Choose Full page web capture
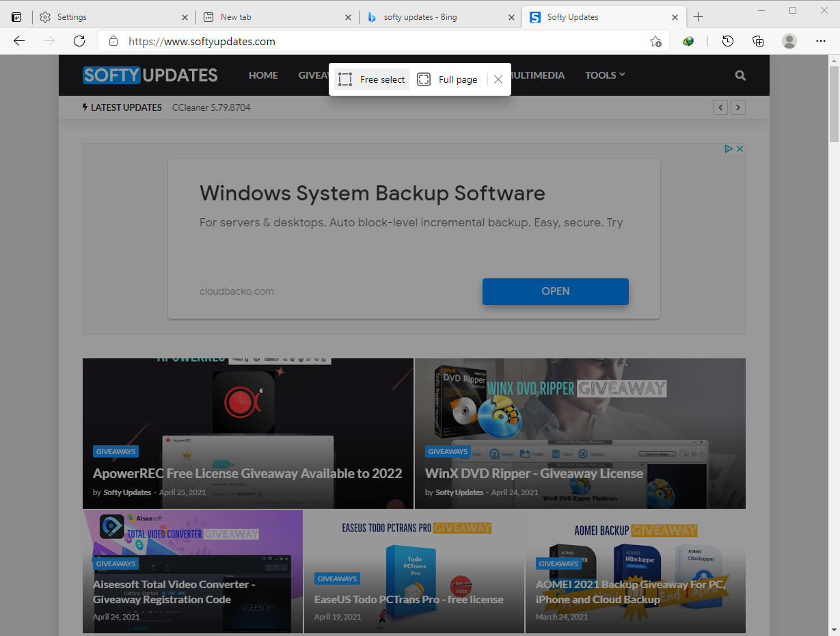The height and width of the screenshot is (636, 840). (x=447, y=79)
